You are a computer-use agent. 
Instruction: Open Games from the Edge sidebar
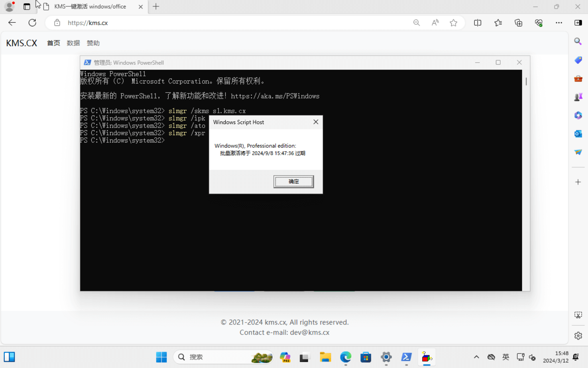[578, 97]
